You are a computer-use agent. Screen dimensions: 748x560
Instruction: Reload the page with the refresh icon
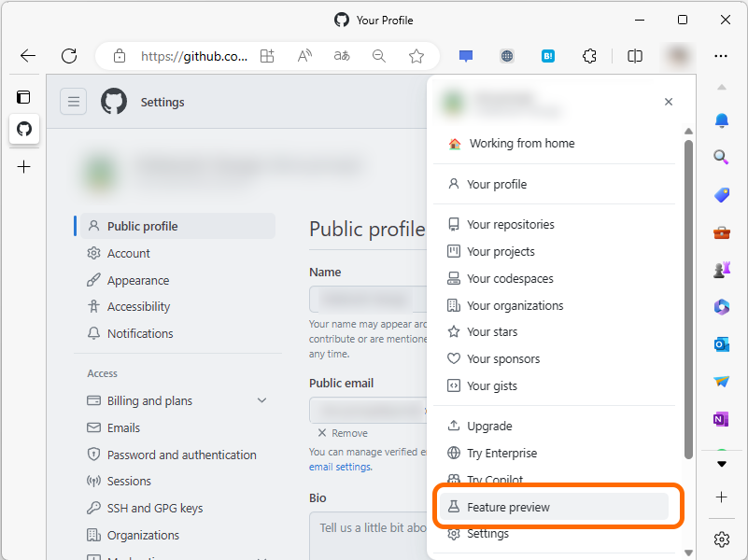[69, 56]
